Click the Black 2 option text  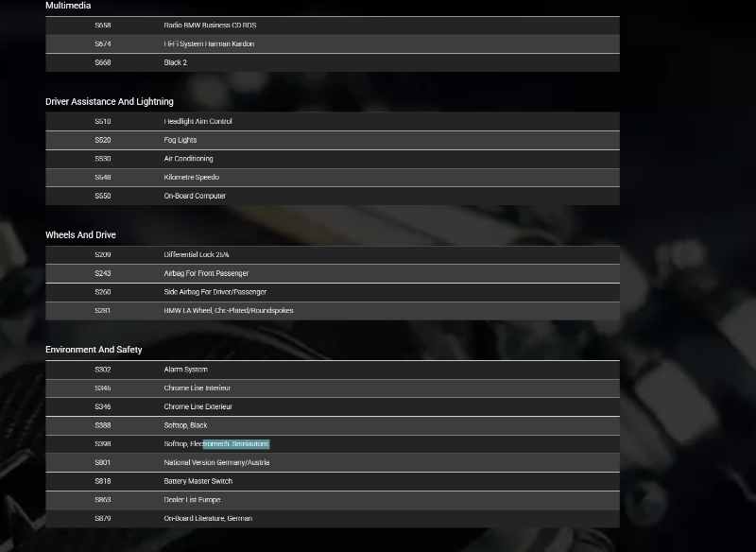click(176, 62)
